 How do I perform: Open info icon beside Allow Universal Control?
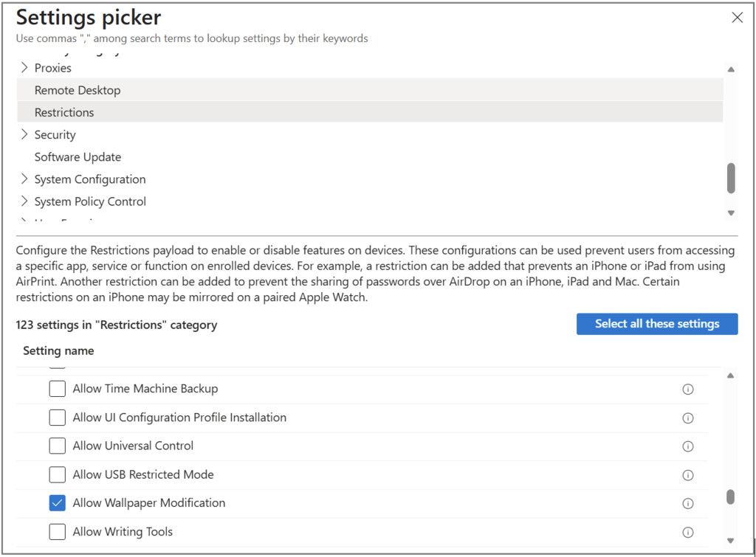(687, 446)
